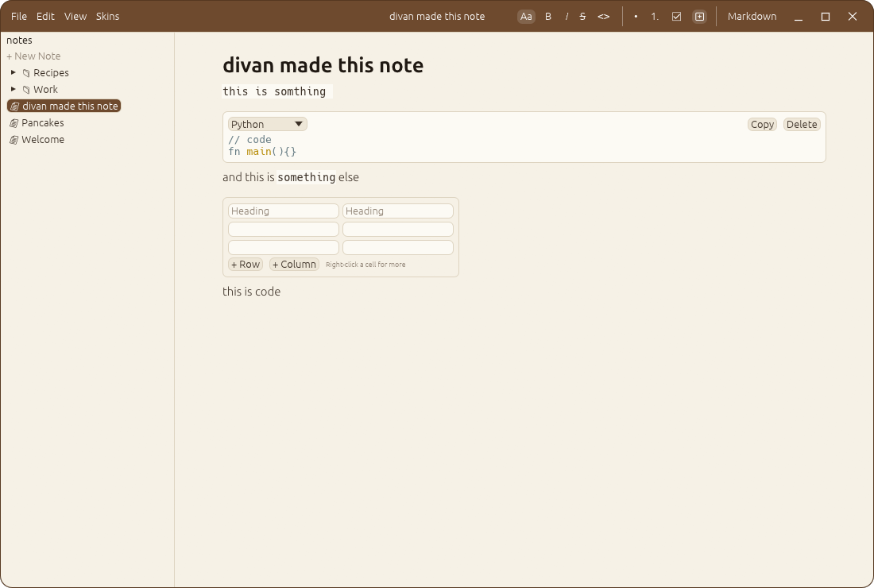Click the 'notes' sidebar root label
Image resolution: width=874 pixels, height=588 pixels.
(20, 41)
